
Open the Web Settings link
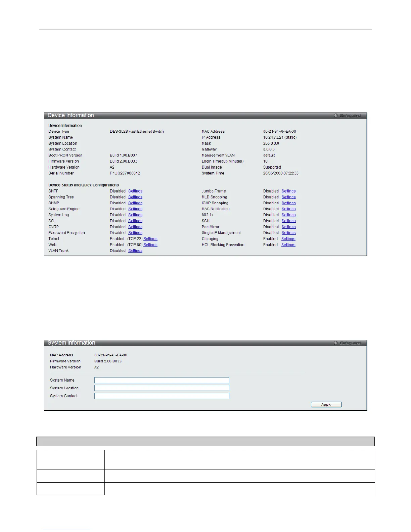[x=150, y=245]
